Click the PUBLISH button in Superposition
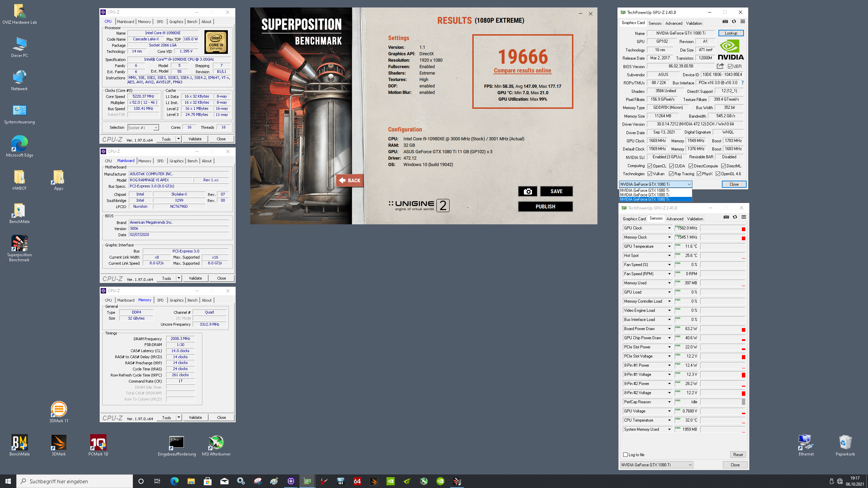Image resolution: width=868 pixels, height=488 pixels. click(545, 207)
